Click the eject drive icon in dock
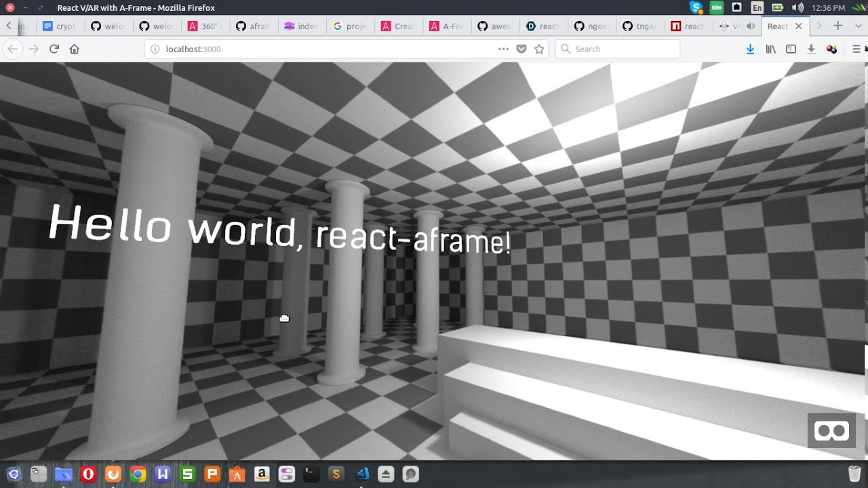 click(x=385, y=474)
